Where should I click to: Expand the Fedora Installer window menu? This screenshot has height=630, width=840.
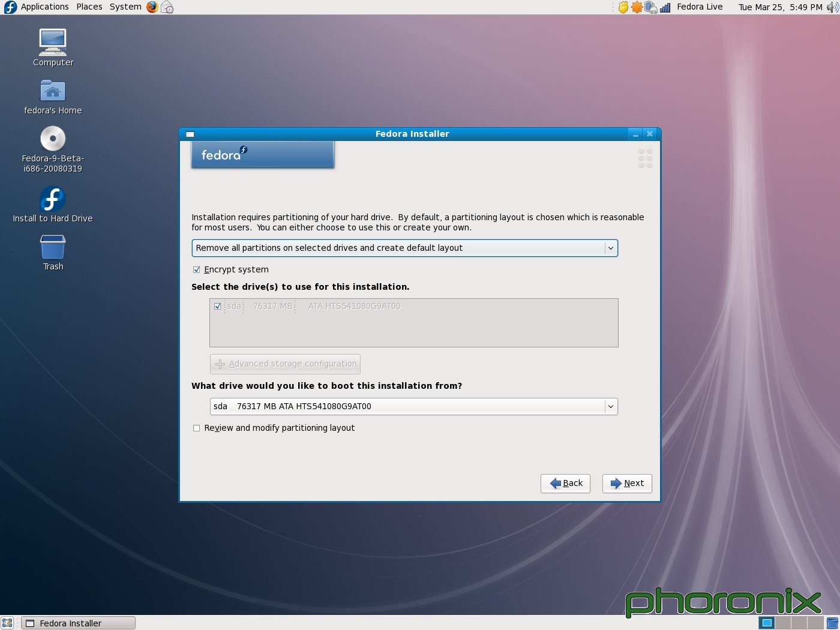190,134
